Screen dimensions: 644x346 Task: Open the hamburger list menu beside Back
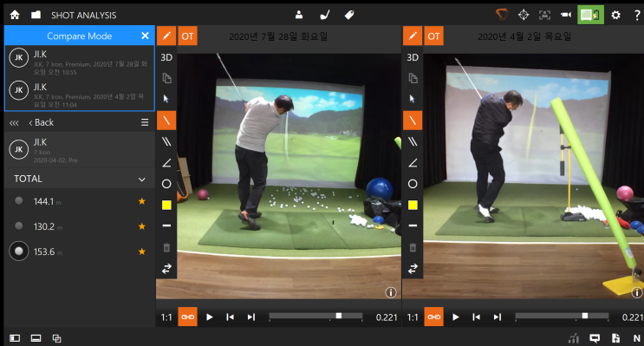click(x=145, y=122)
